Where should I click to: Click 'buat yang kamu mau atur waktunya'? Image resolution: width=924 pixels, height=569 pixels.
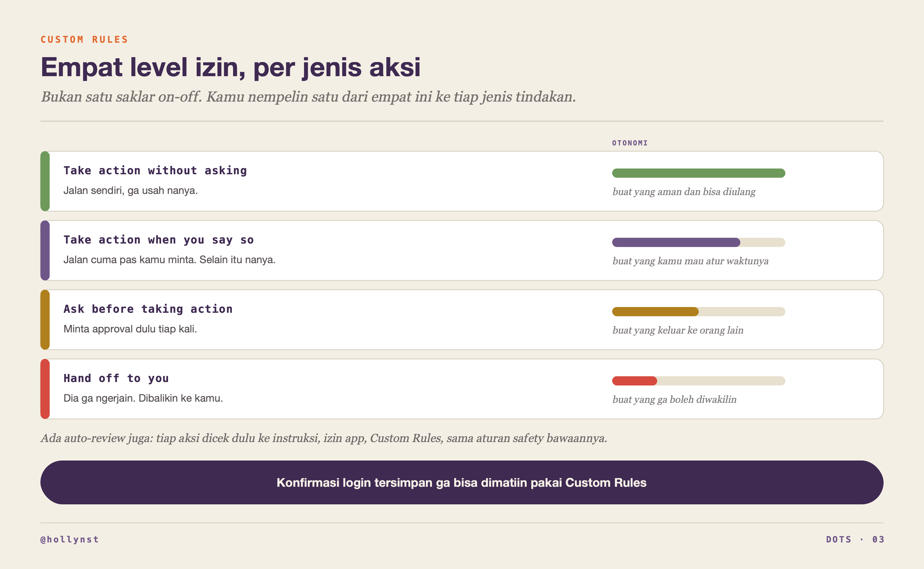(x=691, y=261)
